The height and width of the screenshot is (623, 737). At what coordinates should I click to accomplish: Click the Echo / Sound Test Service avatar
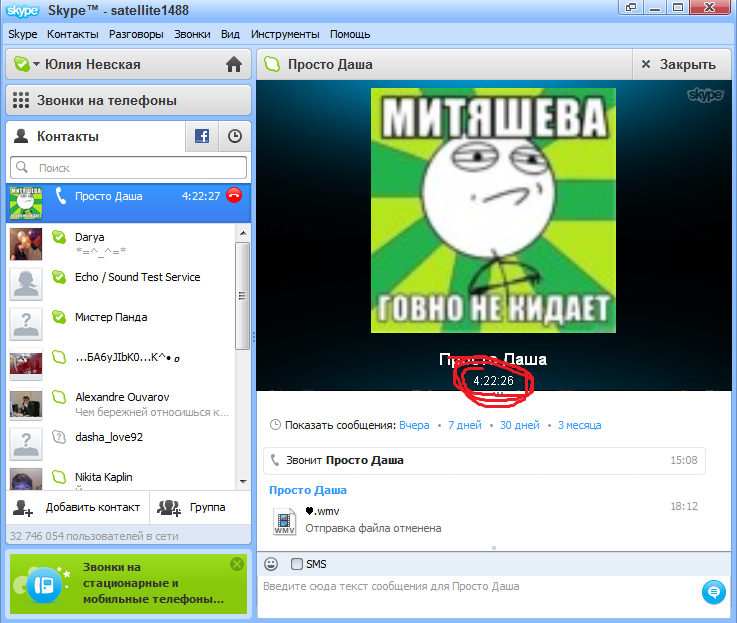click(26, 284)
